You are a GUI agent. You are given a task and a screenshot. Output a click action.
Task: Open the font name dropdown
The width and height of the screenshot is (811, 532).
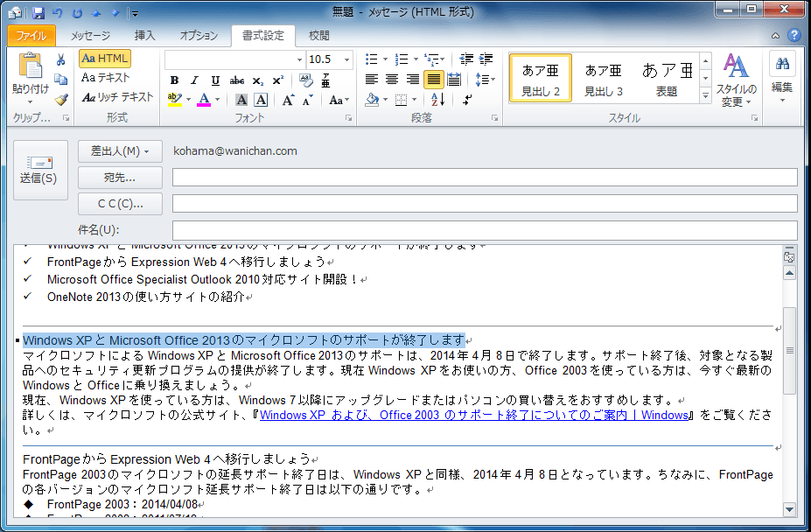click(x=299, y=60)
